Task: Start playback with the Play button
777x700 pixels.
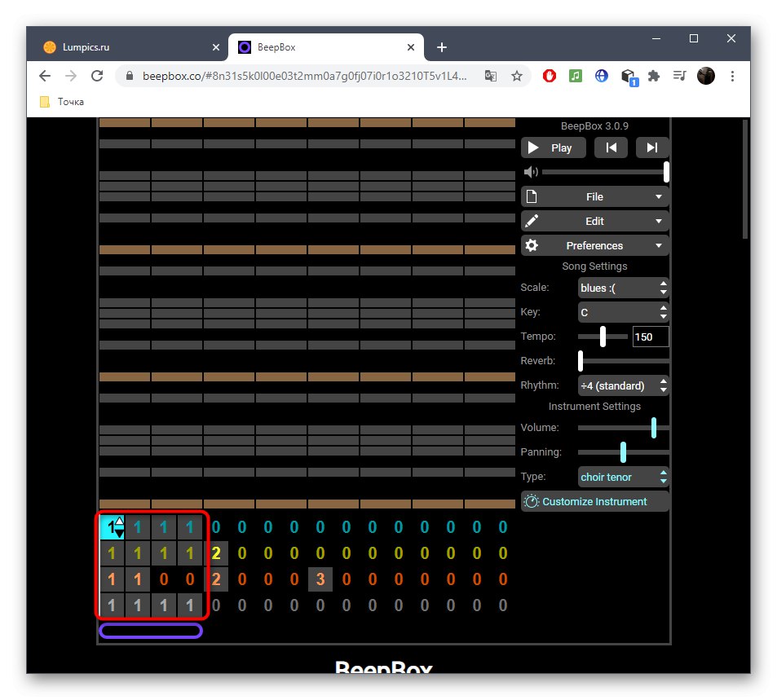Action: [553, 147]
